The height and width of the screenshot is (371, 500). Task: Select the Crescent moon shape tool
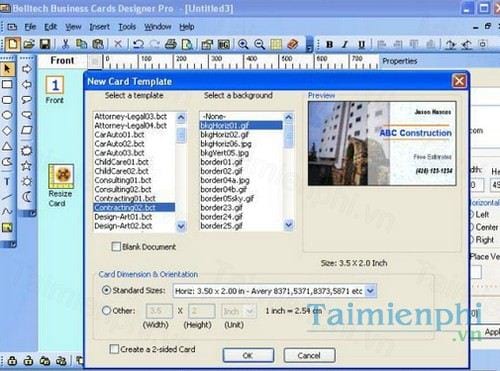click(x=27, y=197)
